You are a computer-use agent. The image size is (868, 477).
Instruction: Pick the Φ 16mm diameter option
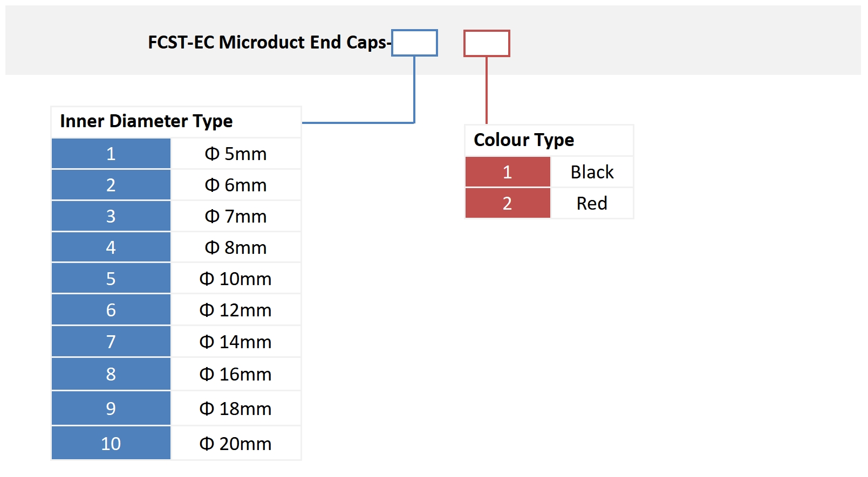236,374
